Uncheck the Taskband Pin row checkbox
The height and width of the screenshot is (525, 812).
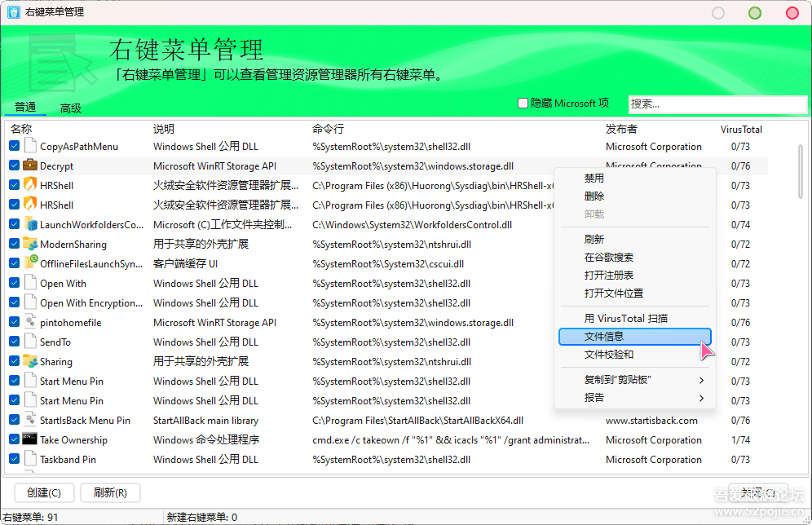[15, 459]
